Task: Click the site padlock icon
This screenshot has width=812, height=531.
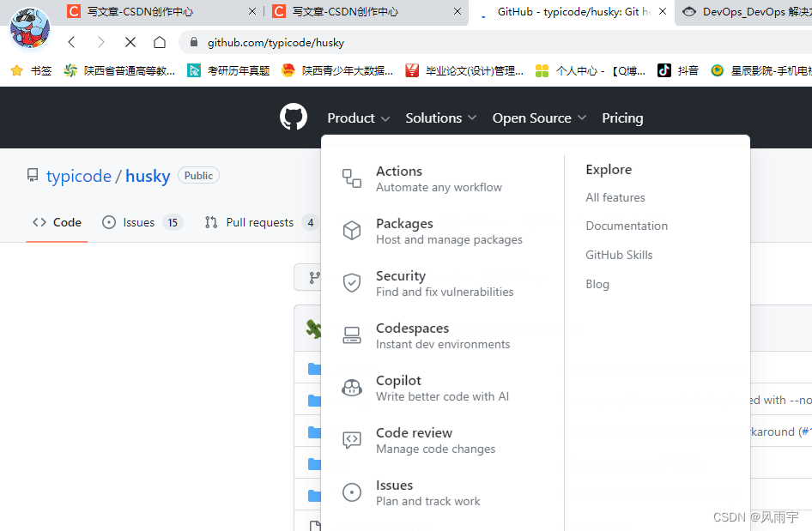Action: [194, 42]
